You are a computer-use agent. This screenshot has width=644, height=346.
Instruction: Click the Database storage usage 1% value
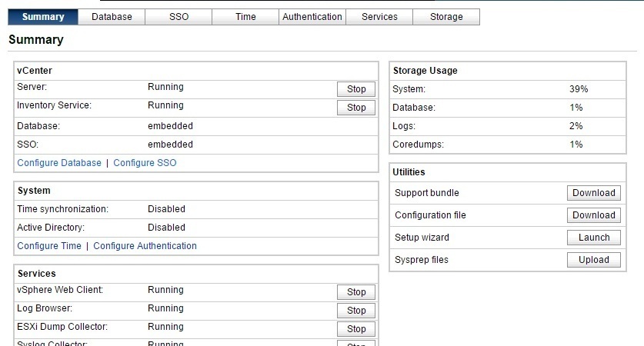tap(576, 108)
